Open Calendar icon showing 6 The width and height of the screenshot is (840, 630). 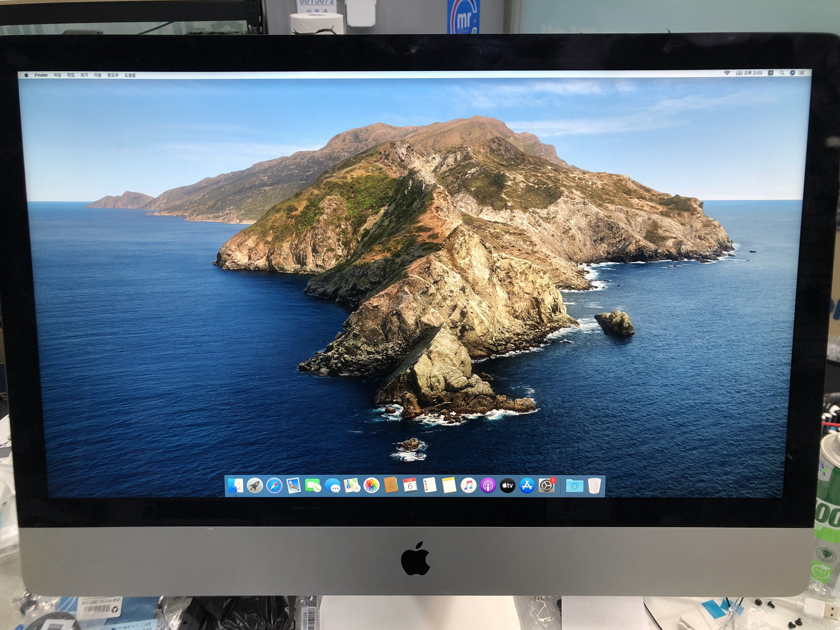pos(410,485)
